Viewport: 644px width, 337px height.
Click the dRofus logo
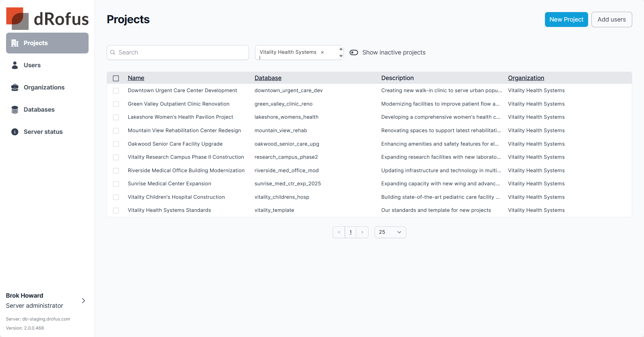pyautogui.click(x=47, y=18)
